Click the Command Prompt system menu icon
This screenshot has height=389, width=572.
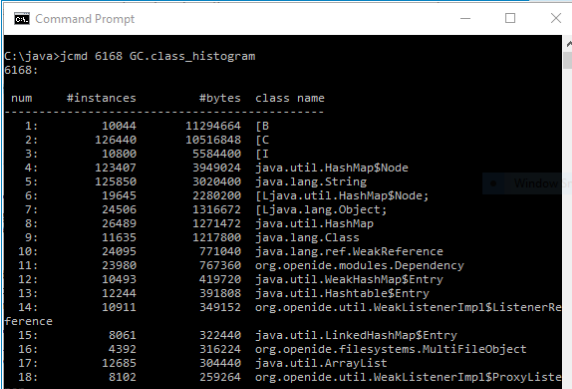22,19
